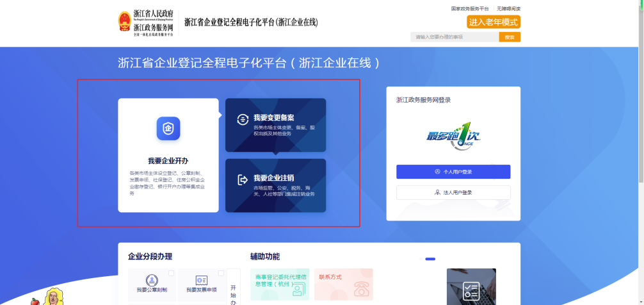Click the 我要变更备案 circular arrows icon
This screenshot has height=305, width=644.
pyautogui.click(x=243, y=119)
